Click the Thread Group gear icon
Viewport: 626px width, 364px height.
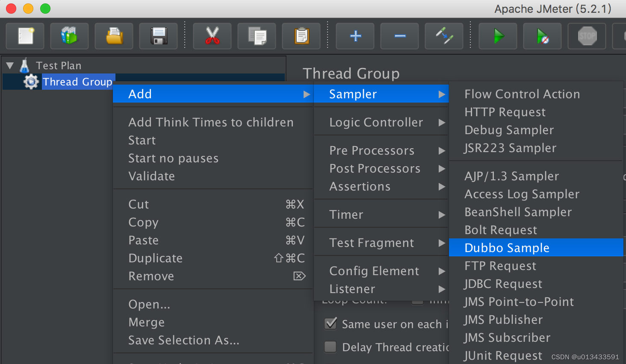(x=31, y=82)
